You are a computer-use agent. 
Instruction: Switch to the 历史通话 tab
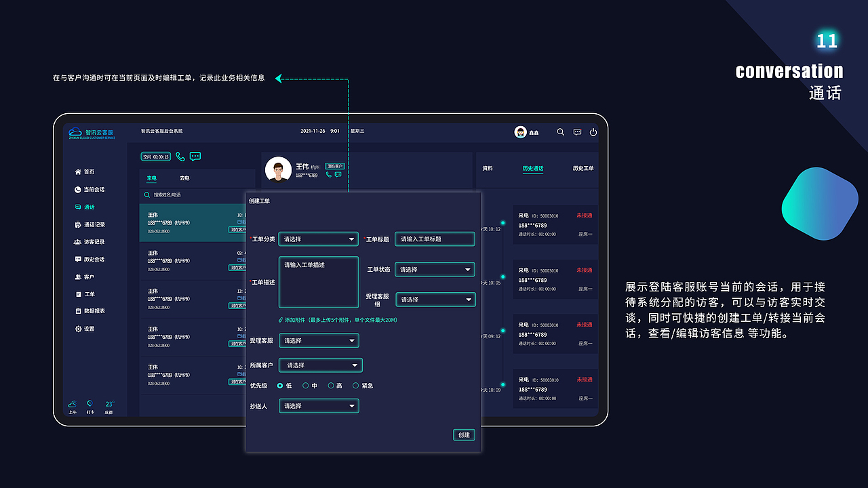click(533, 168)
